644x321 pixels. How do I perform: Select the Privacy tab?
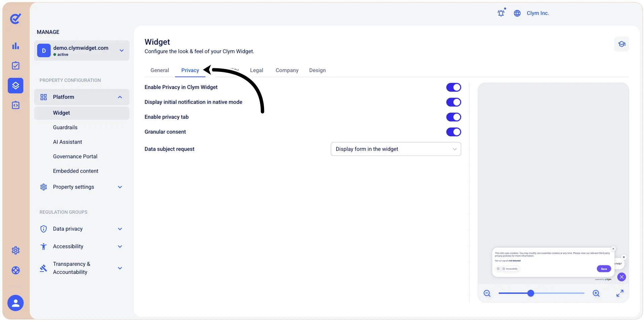(x=190, y=70)
